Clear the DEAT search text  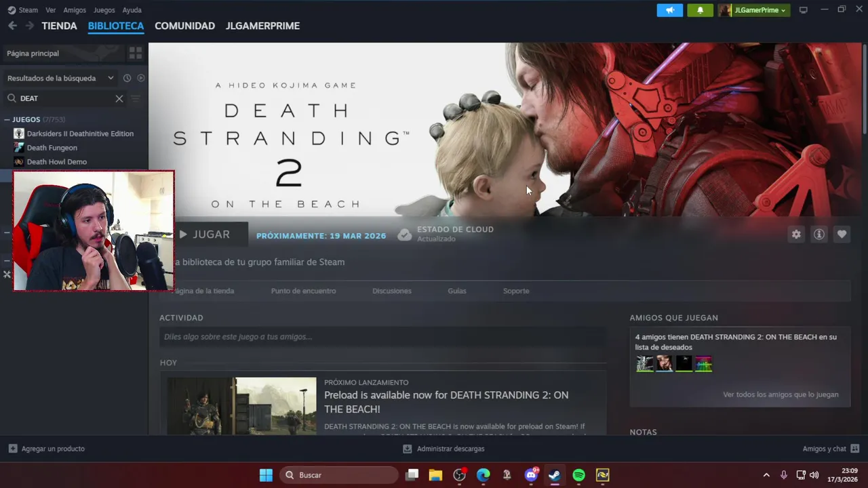[119, 98]
